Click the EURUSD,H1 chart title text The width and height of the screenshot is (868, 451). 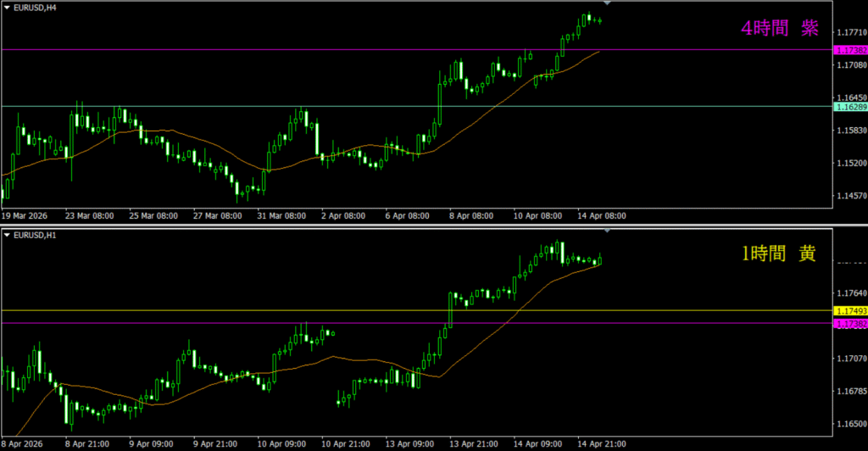pyautogui.click(x=35, y=233)
